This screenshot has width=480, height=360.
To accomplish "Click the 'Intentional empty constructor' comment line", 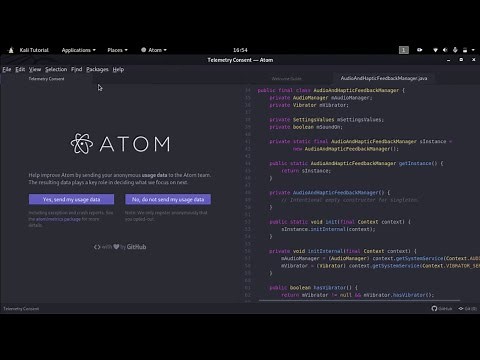I will 350,200.
